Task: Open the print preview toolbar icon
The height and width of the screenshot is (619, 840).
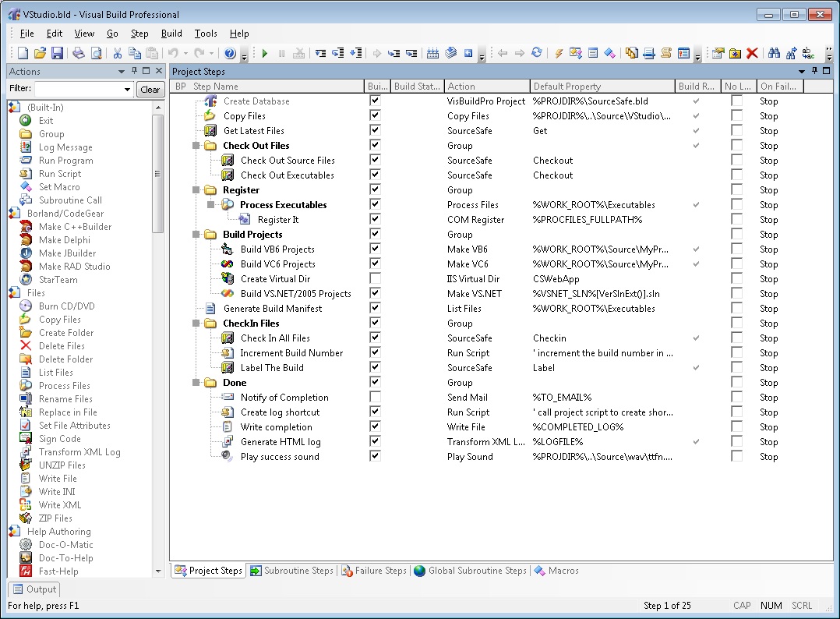Action: tap(96, 53)
